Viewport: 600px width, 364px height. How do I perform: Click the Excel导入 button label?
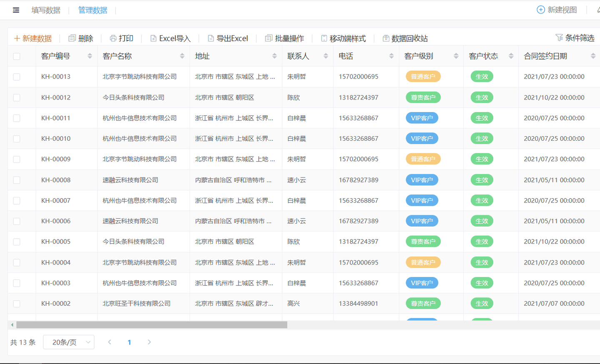175,38
